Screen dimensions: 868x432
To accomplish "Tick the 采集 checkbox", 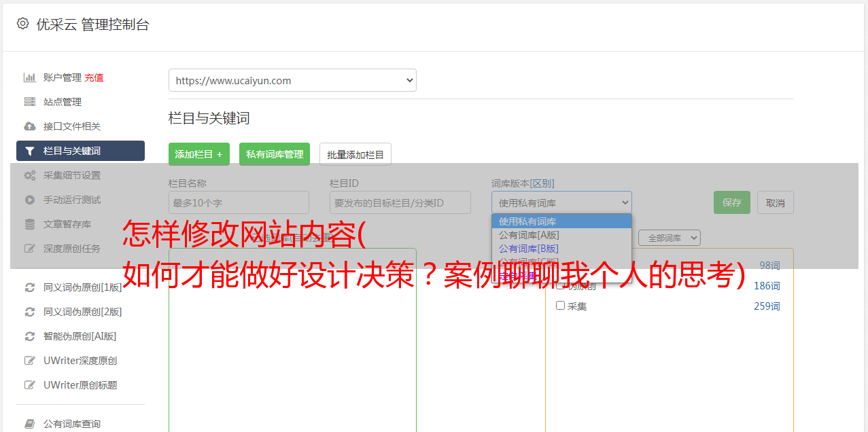I will 561,306.
